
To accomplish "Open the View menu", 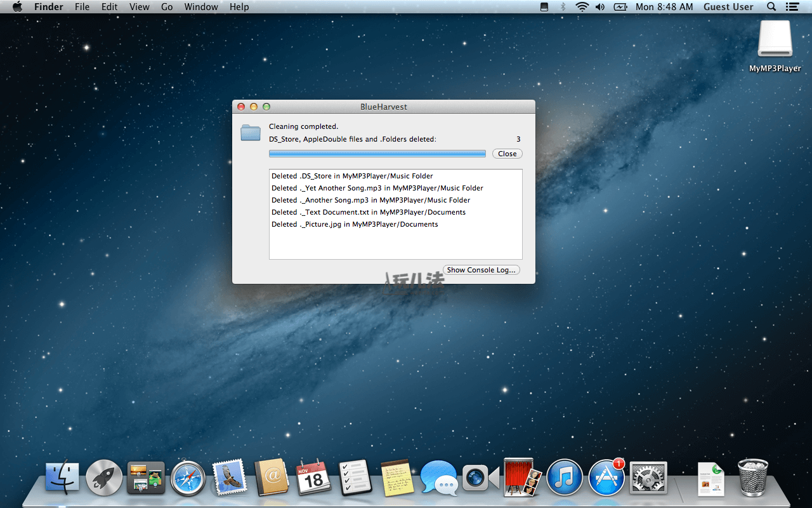I will (x=140, y=7).
